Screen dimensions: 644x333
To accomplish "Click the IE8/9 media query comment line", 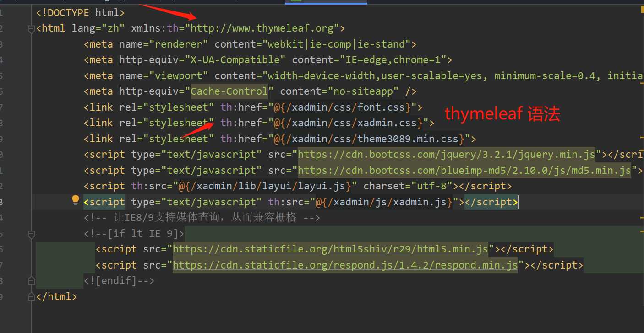I will pyautogui.click(x=202, y=218).
